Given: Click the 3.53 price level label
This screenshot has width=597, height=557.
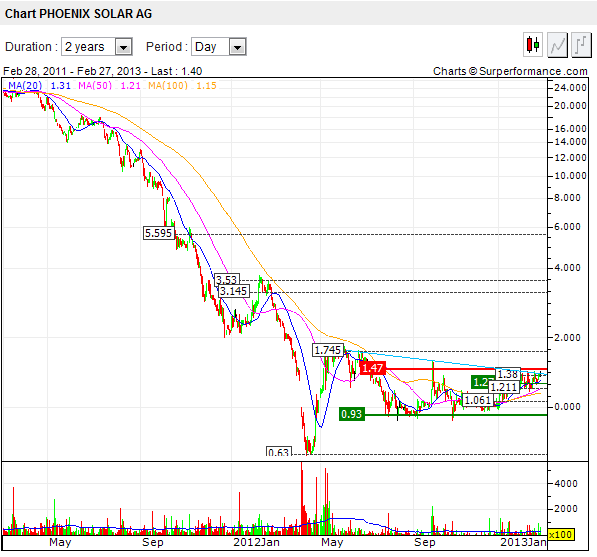Looking at the screenshot, I should point(227,279).
